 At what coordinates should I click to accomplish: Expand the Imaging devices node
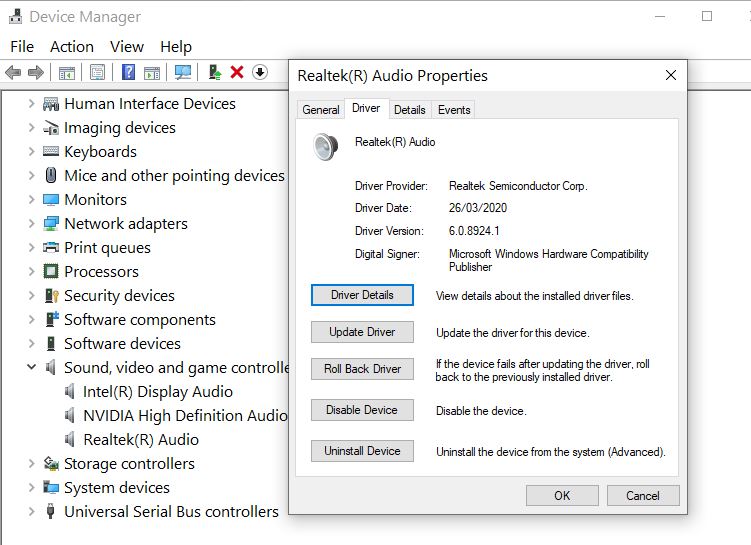31,127
